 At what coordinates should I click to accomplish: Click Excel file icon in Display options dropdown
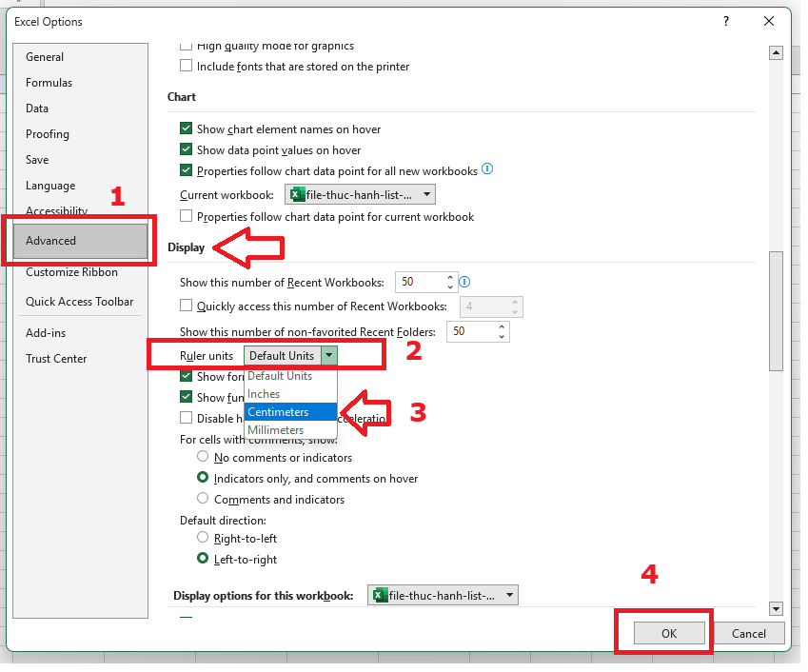click(x=382, y=597)
